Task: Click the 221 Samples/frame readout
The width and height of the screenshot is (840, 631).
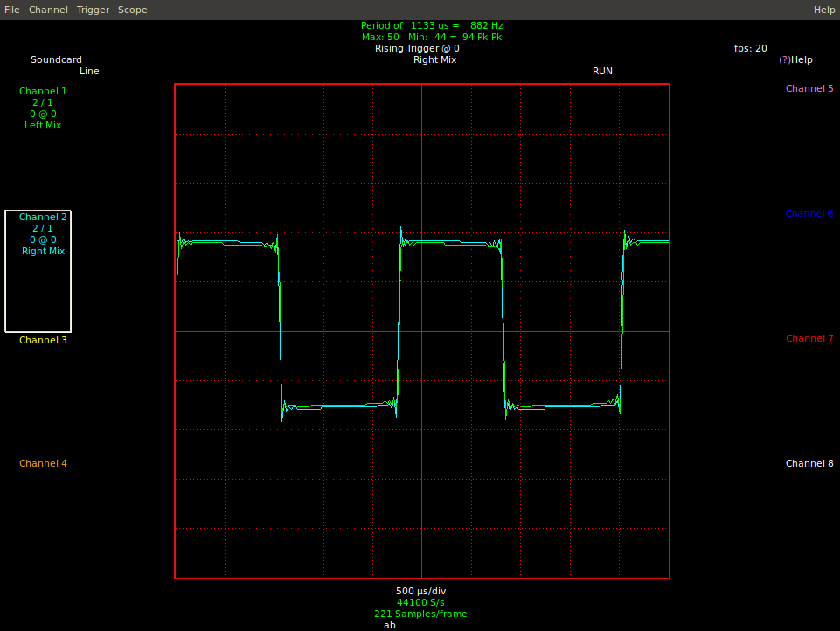Action: tap(420, 614)
